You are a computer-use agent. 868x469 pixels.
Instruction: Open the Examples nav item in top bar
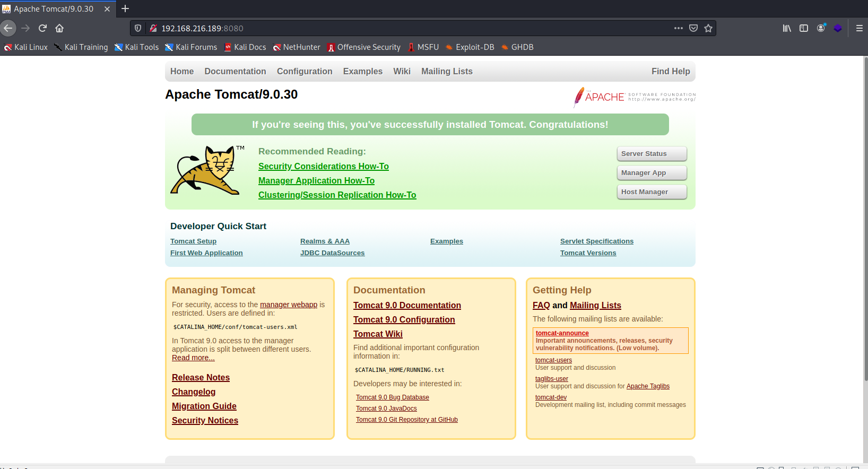tap(363, 71)
